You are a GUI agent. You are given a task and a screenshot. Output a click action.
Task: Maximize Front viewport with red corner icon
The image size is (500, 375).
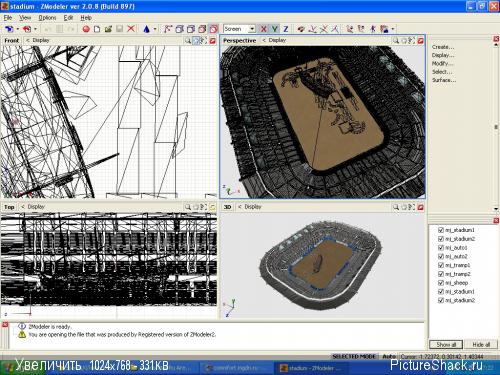point(212,41)
